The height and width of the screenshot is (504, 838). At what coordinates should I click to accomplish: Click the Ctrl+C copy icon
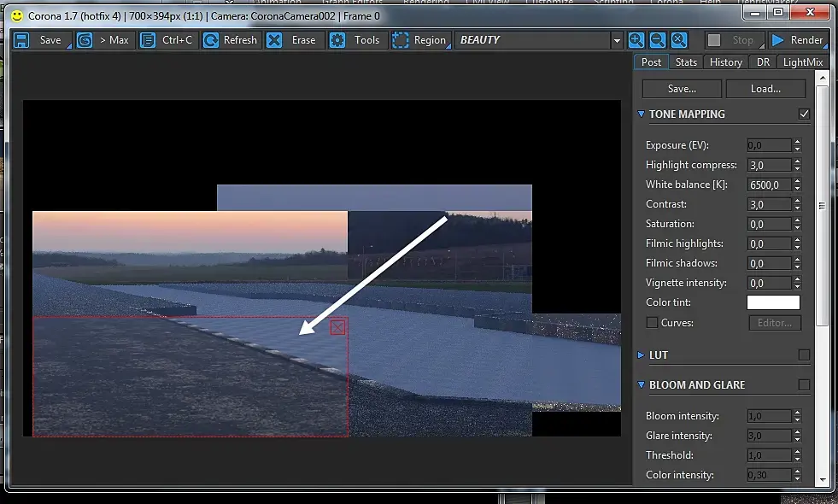(x=148, y=40)
